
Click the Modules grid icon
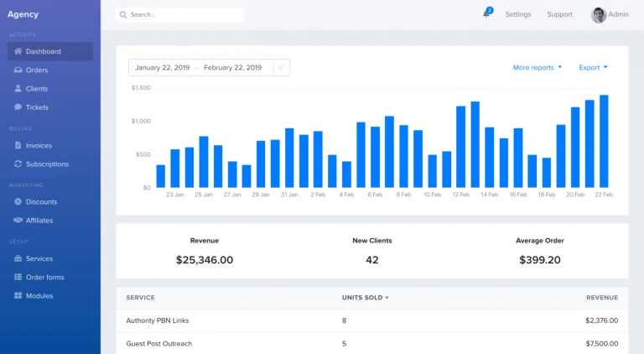tap(18, 295)
